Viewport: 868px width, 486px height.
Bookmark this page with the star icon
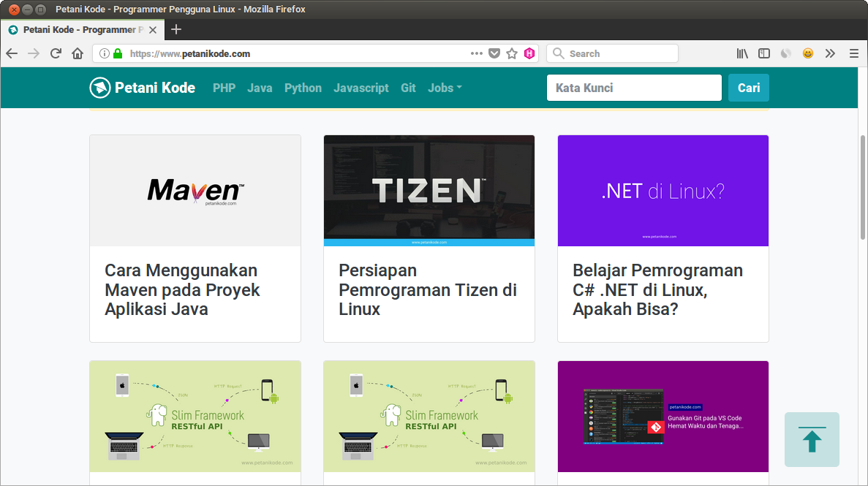(x=512, y=53)
